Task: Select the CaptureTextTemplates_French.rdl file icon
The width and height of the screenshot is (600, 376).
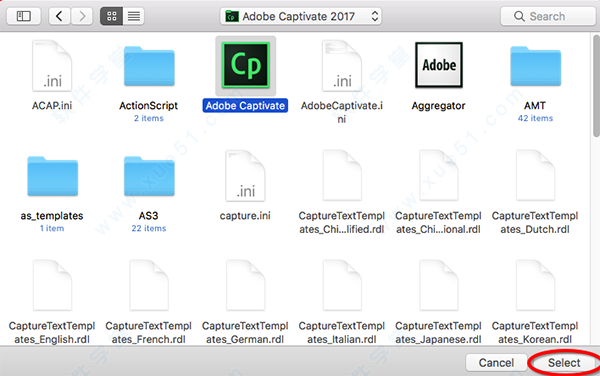Action: [149, 286]
